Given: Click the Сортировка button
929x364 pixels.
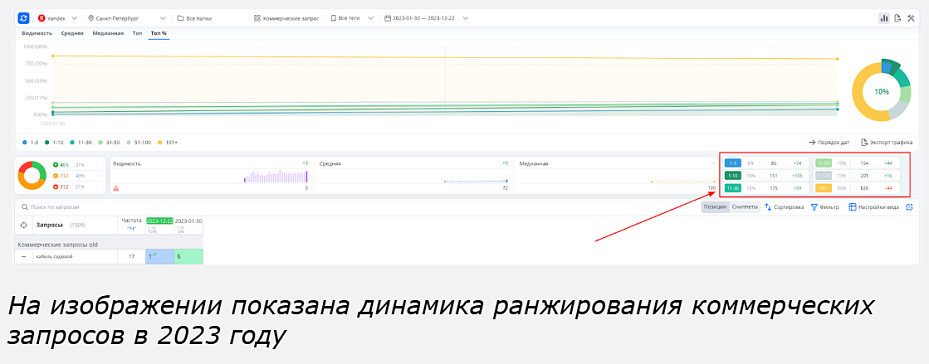Looking at the screenshot, I should 784,207.
